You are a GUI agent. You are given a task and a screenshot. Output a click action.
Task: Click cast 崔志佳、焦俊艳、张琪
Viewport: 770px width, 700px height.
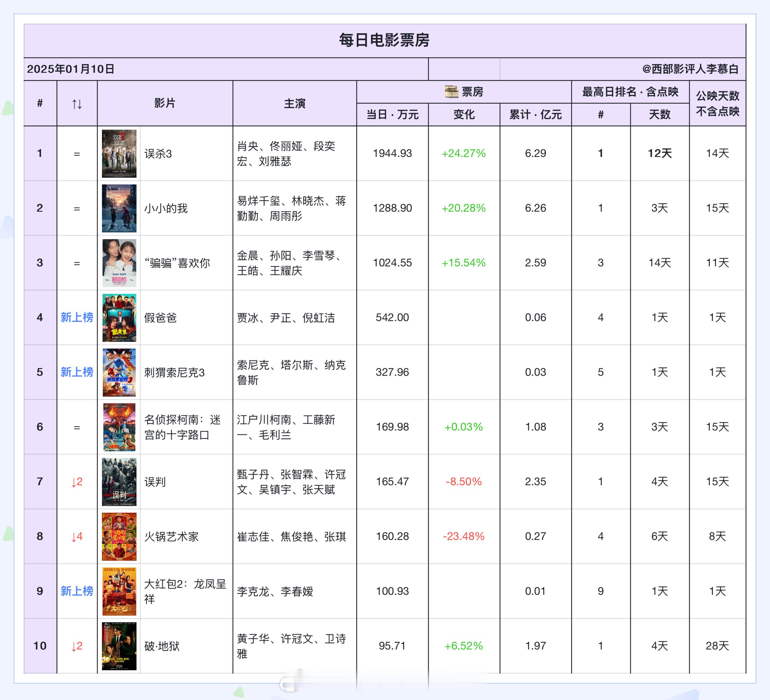pyautogui.click(x=291, y=537)
